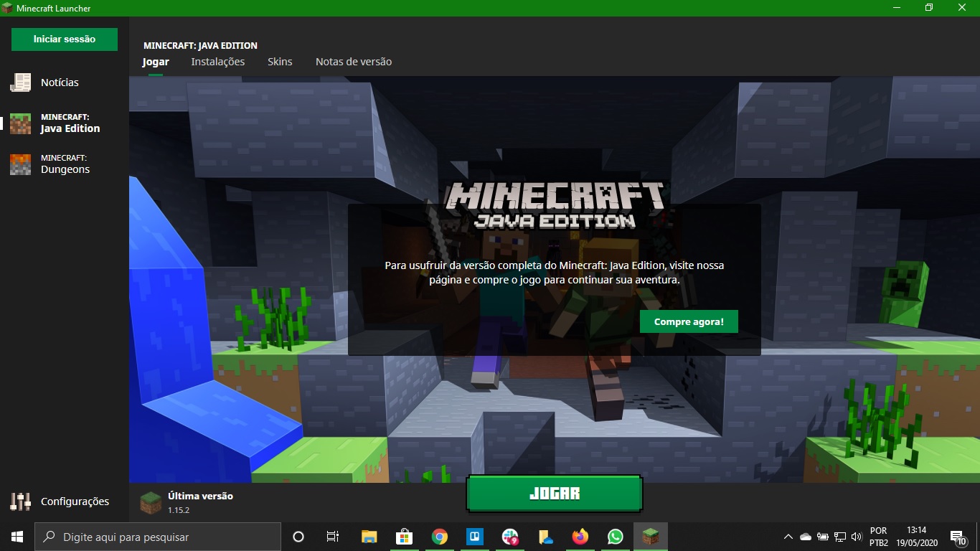This screenshot has height=551, width=980.
Task: Open the Última versão 1.15.2 selector
Action: tap(187, 502)
